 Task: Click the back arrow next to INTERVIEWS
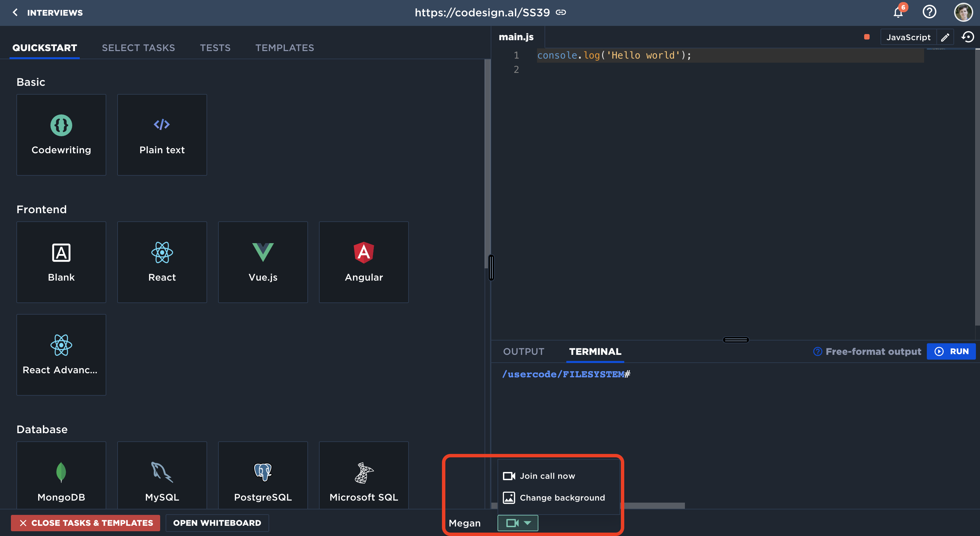click(15, 13)
